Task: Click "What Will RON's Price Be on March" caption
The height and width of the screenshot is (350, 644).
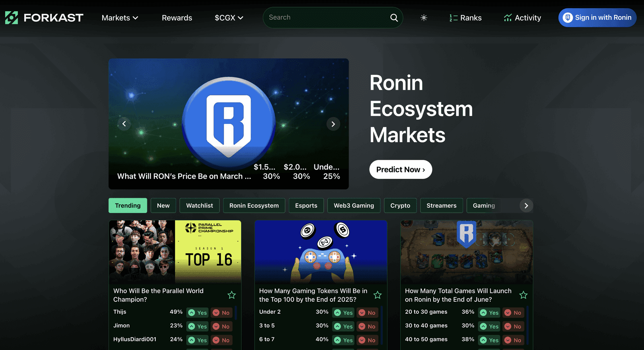Action: point(184,176)
